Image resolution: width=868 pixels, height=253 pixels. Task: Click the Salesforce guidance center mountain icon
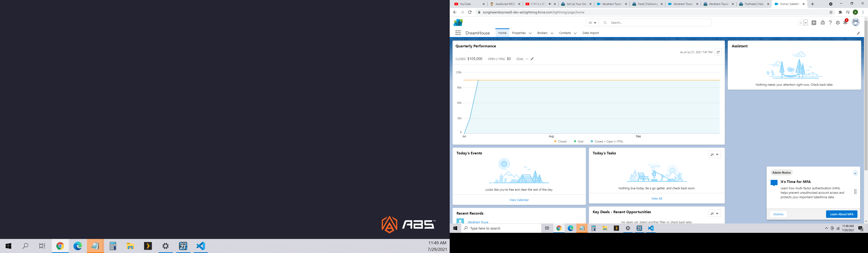click(823, 22)
